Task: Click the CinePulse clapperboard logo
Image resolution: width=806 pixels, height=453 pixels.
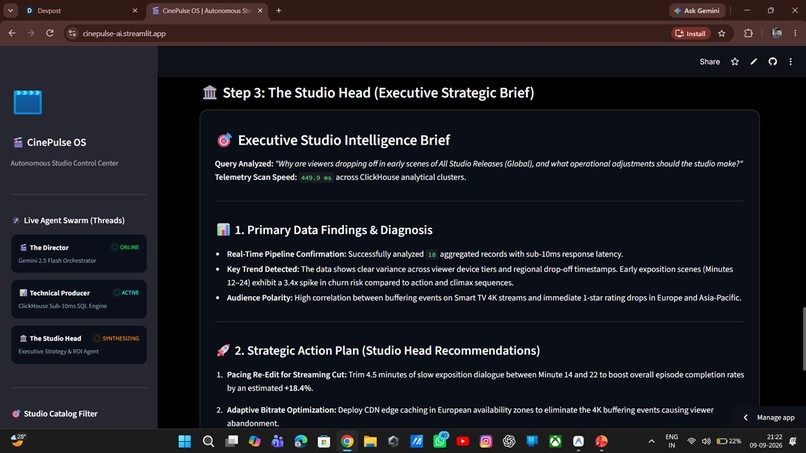Action: tap(28, 102)
